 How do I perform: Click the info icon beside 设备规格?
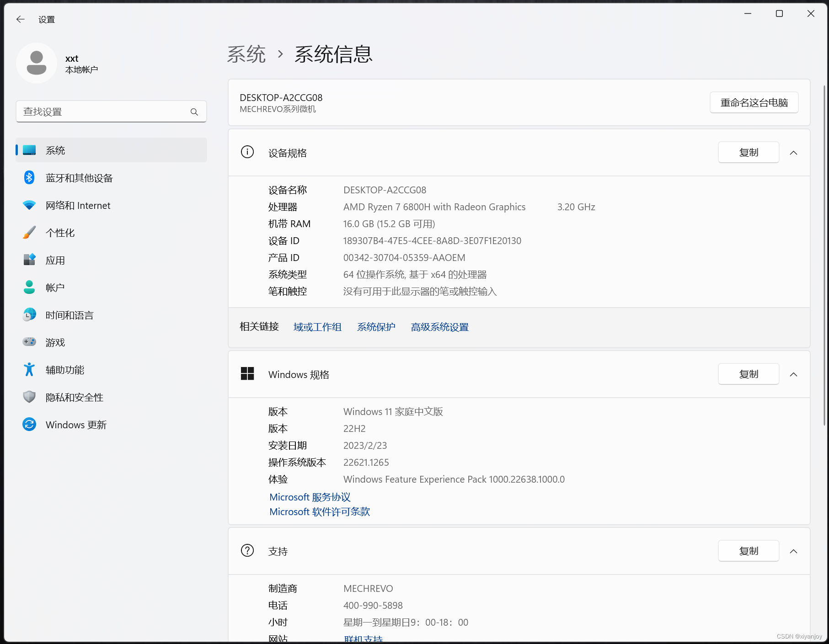(247, 152)
